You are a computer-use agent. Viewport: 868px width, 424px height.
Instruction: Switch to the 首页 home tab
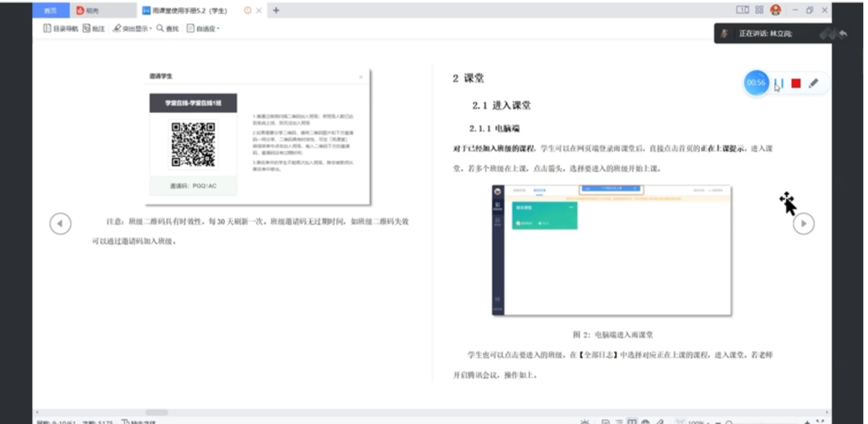[50, 10]
